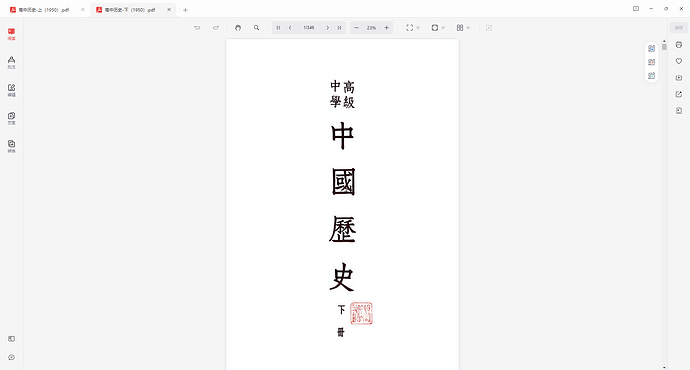Toggle the thumbnail panel icon at the sidebar bottom
The width and height of the screenshot is (690, 370).
(x=11, y=339)
